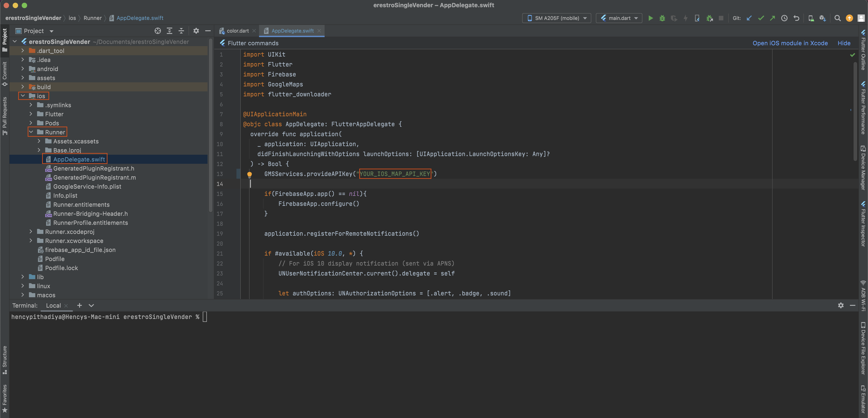The image size is (868, 418).
Task: Open Terminal panel settings gear
Action: (x=841, y=305)
